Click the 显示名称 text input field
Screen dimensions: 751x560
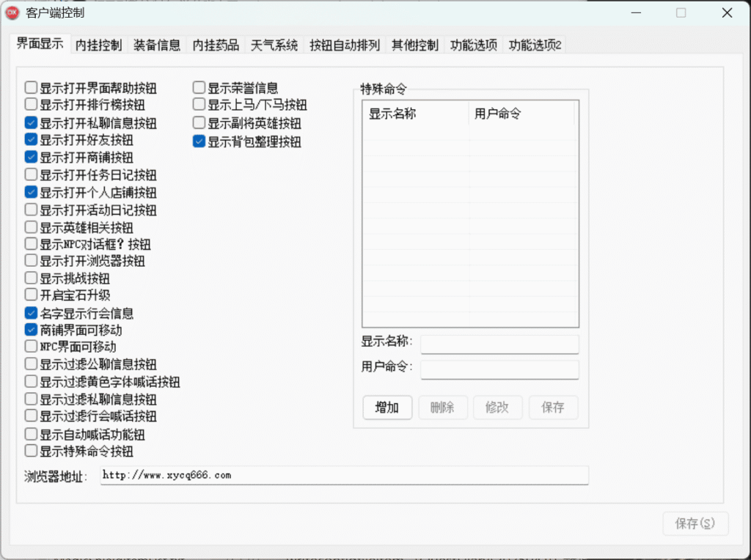tap(499, 344)
